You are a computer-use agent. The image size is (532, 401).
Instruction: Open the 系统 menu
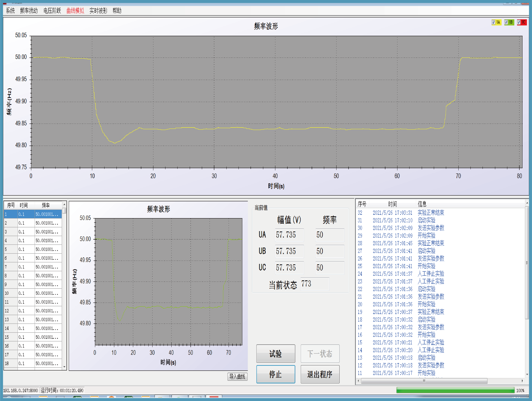(10, 11)
